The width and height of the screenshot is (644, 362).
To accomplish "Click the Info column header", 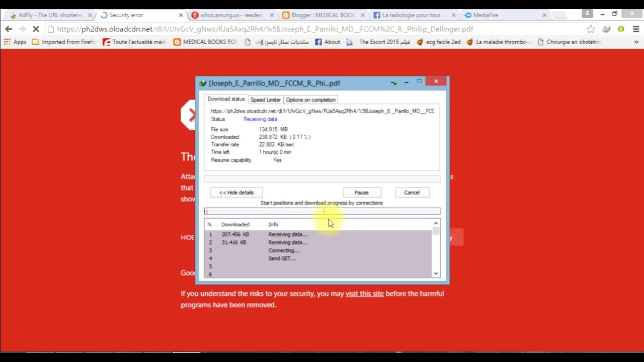I will [x=273, y=225].
